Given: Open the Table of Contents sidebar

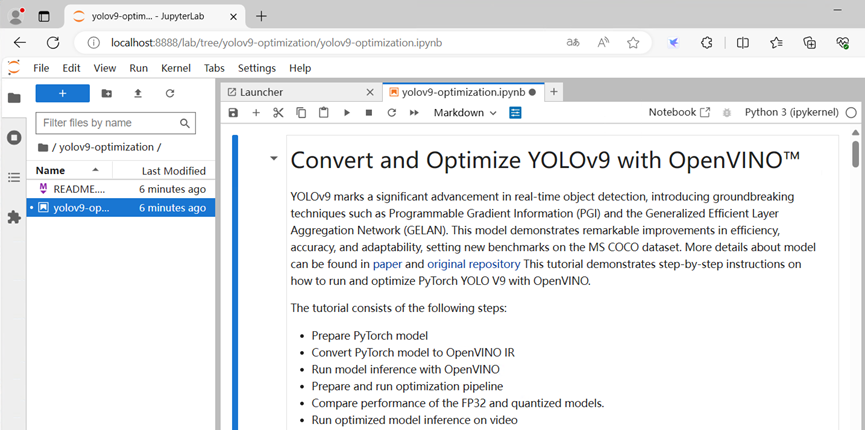Looking at the screenshot, I should pos(14,177).
